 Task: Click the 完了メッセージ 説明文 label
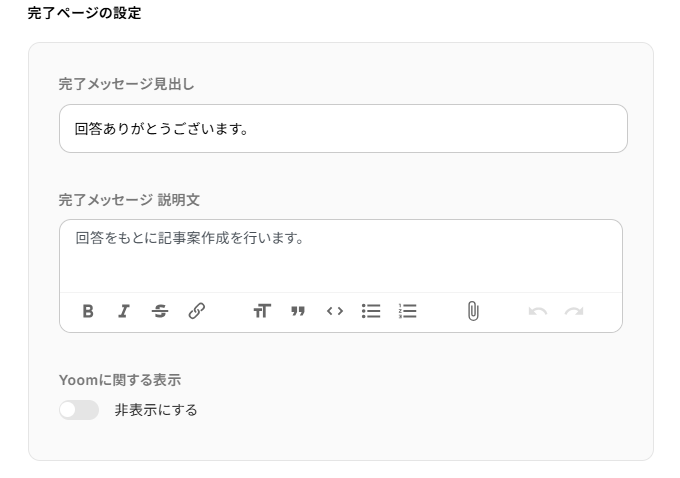(x=129, y=200)
